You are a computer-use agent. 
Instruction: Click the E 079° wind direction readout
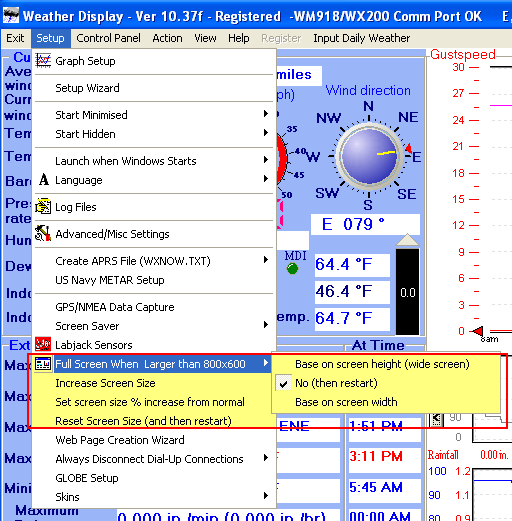pos(365,224)
